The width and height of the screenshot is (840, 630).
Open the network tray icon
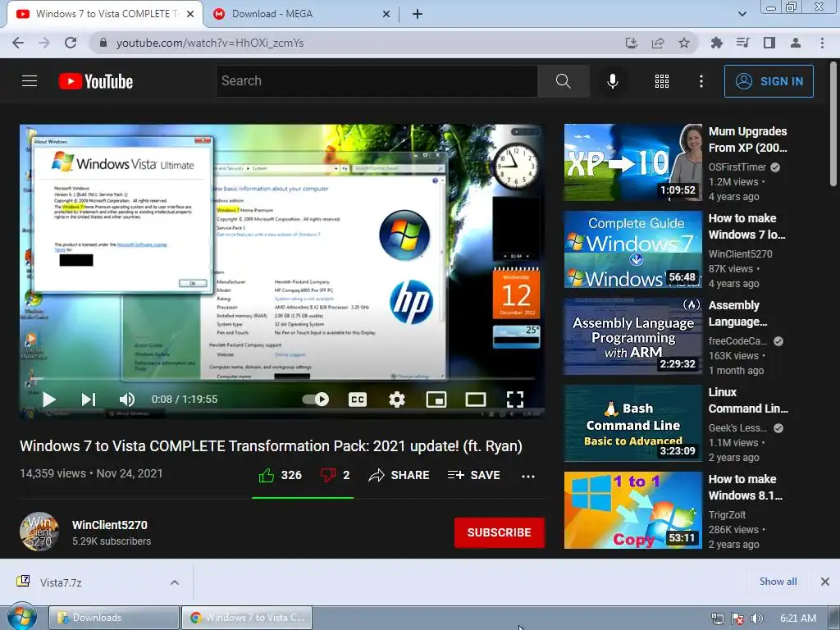coord(717,619)
